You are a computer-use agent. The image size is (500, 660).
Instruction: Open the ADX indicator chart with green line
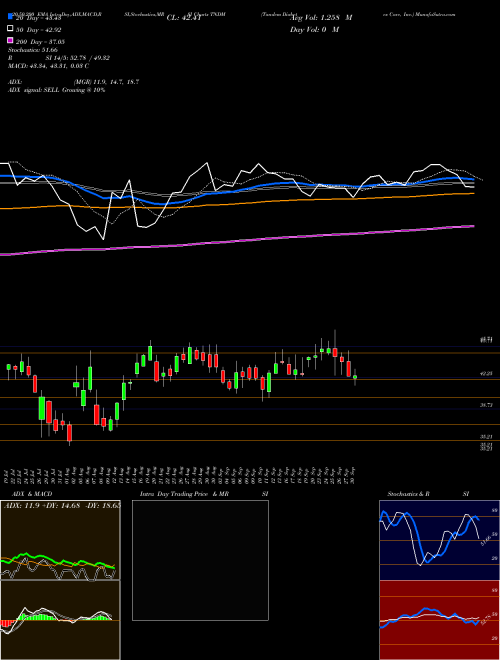point(60,540)
